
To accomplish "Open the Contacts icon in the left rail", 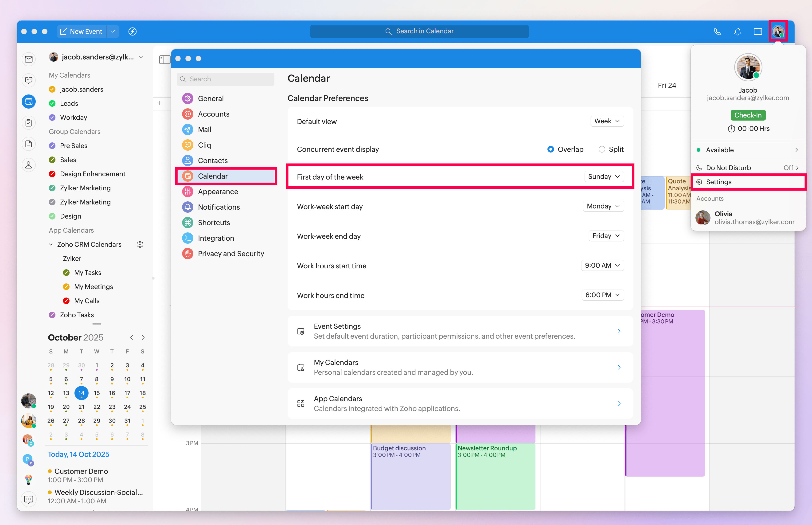I will [x=29, y=165].
